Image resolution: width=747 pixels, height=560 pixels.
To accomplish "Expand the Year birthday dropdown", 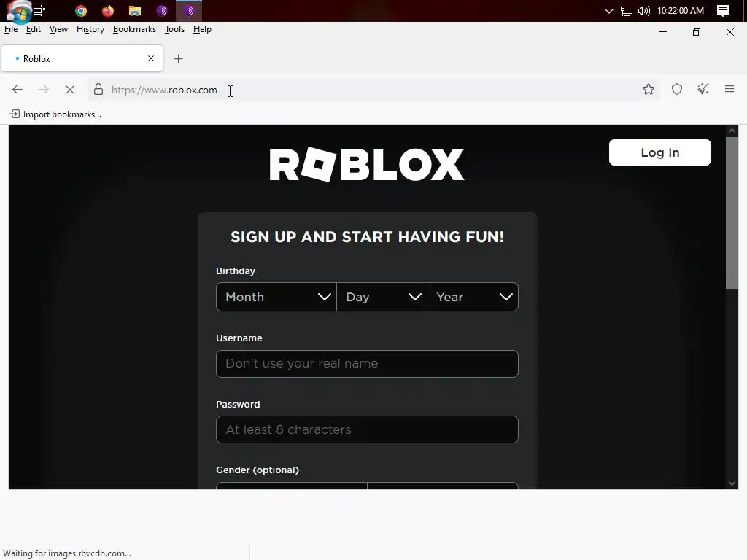I will pyautogui.click(x=473, y=297).
